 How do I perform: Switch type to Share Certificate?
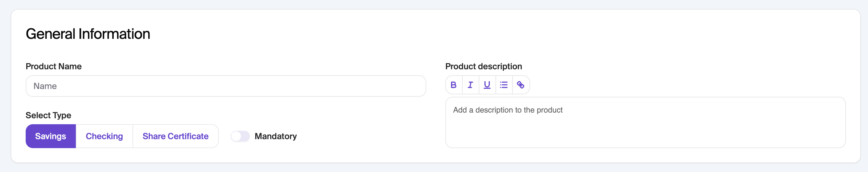click(175, 136)
